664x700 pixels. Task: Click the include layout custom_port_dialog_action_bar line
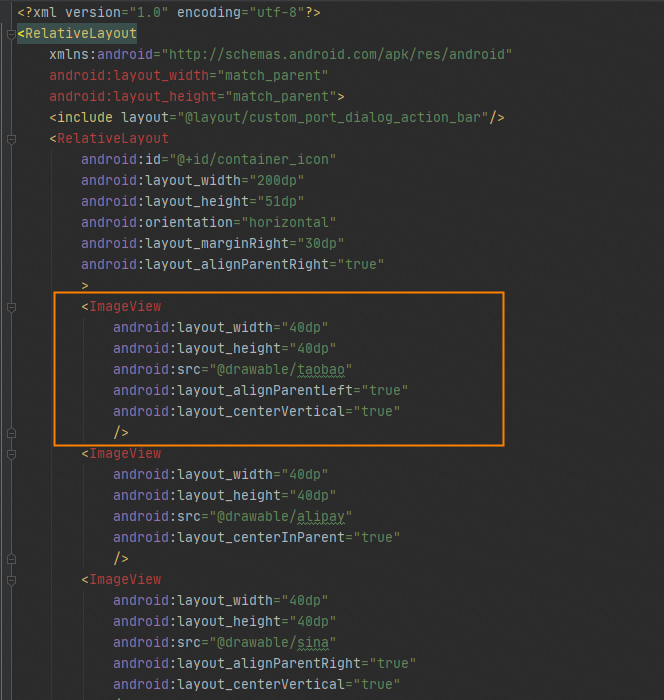pyautogui.click(x=277, y=117)
